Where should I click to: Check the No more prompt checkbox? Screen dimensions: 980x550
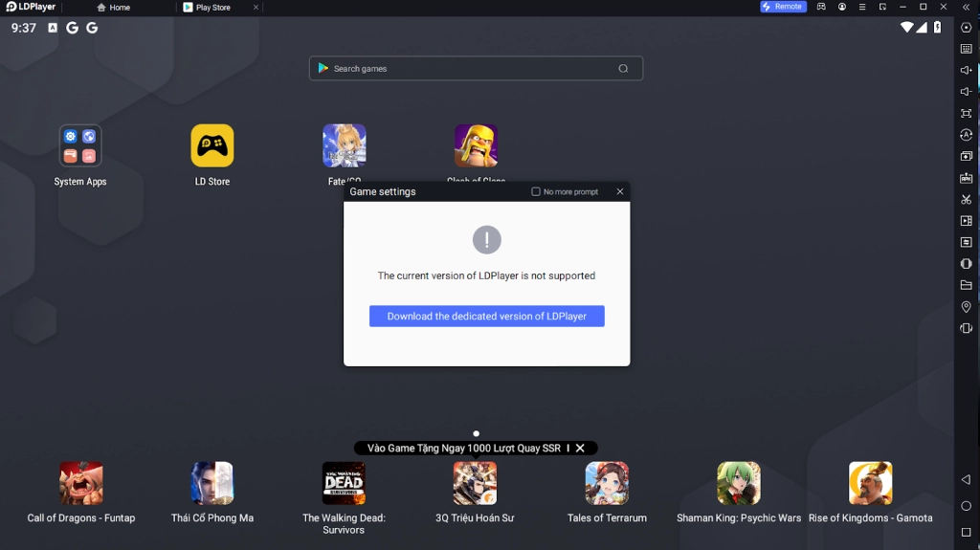pos(536,192)
